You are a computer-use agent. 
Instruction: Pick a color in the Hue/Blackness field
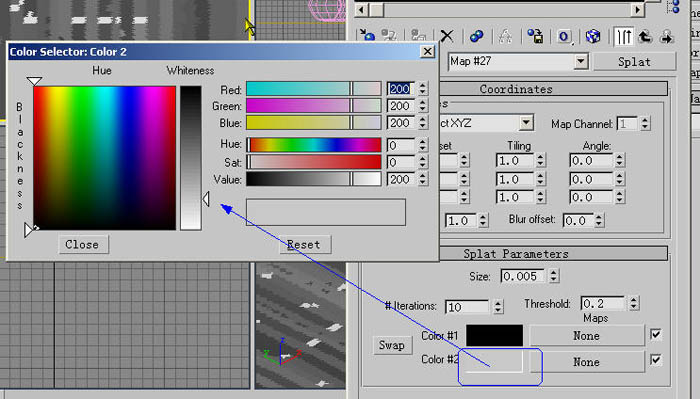[104, 158]
